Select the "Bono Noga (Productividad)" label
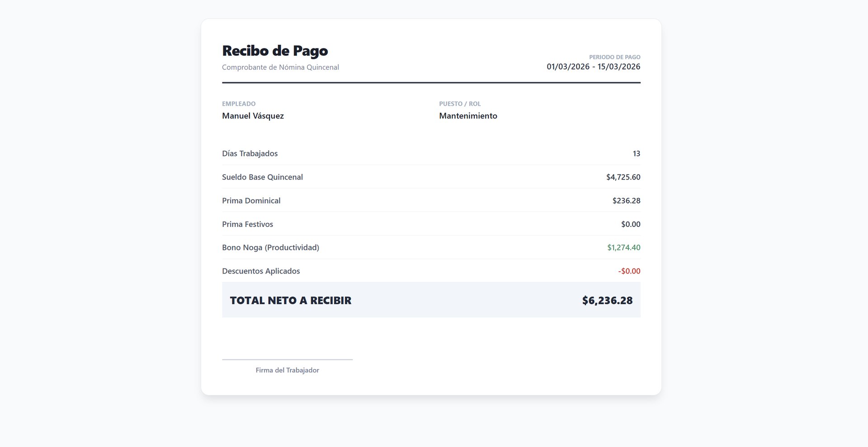Viewport: 868px width, 447px height. [x=270, y=248]
